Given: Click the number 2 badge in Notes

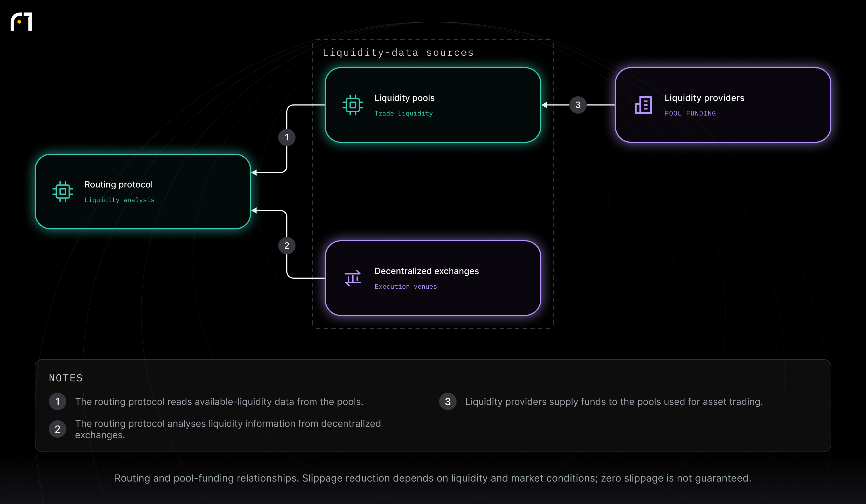Looking at the screenshot, I should tap(57, 429).
